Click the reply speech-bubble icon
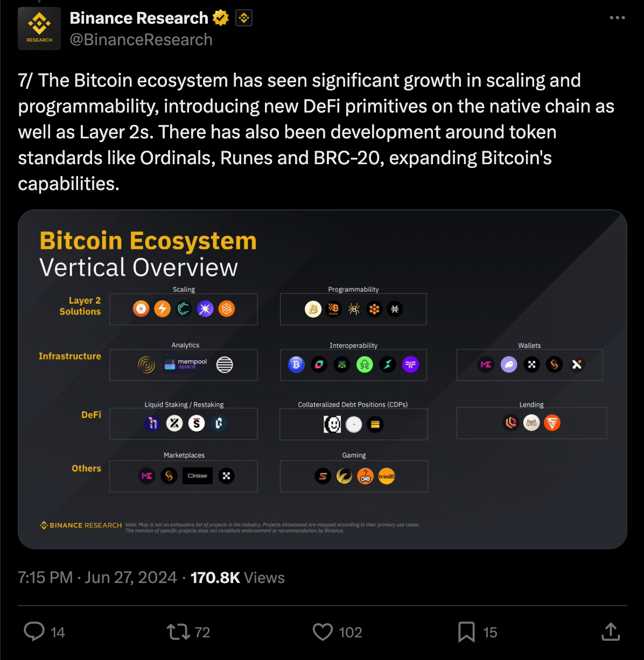 34,631
